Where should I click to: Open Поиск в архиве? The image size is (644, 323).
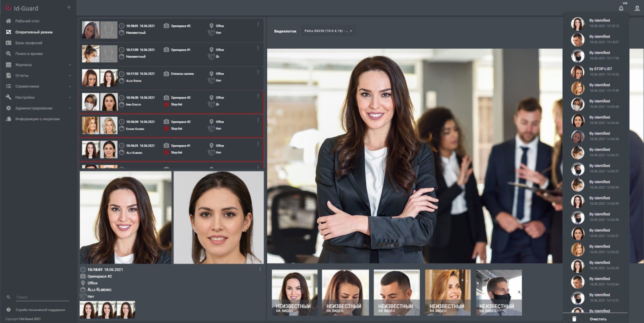[x=29, y=54]
